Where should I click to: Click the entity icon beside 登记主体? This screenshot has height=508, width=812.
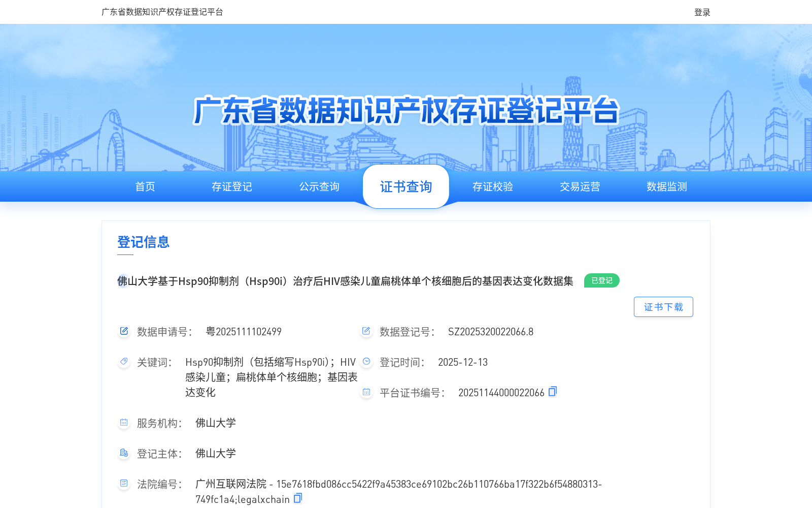(x=124, y=453)
